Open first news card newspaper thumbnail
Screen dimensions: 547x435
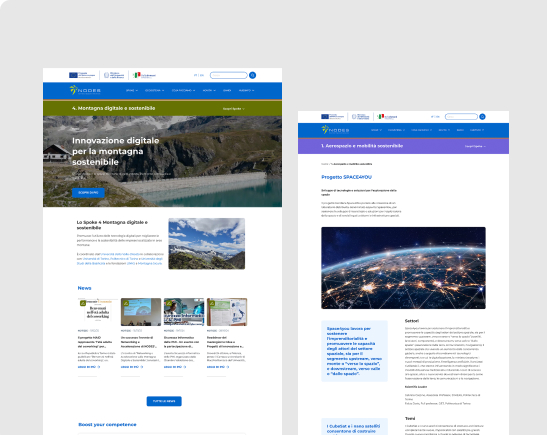click(98, 312)
